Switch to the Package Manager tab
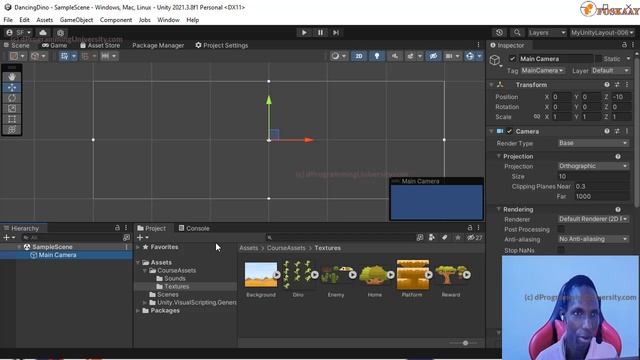 click(x=158, y=45)
